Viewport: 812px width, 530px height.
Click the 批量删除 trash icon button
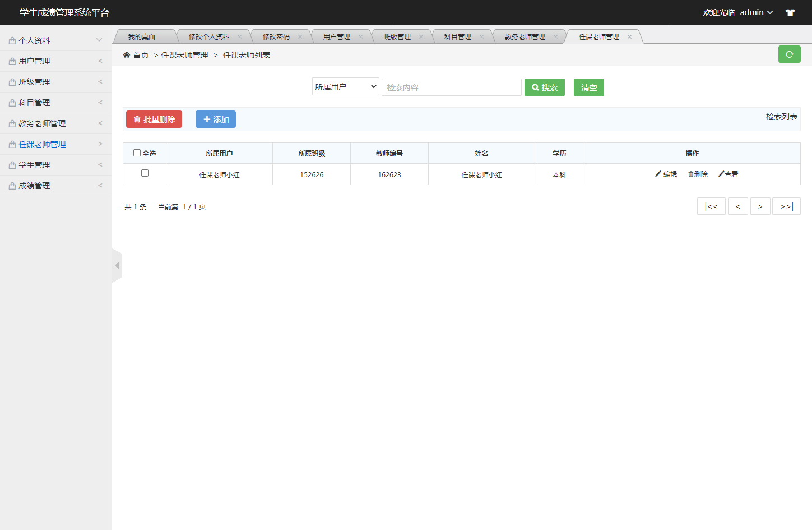coord(137,119)
